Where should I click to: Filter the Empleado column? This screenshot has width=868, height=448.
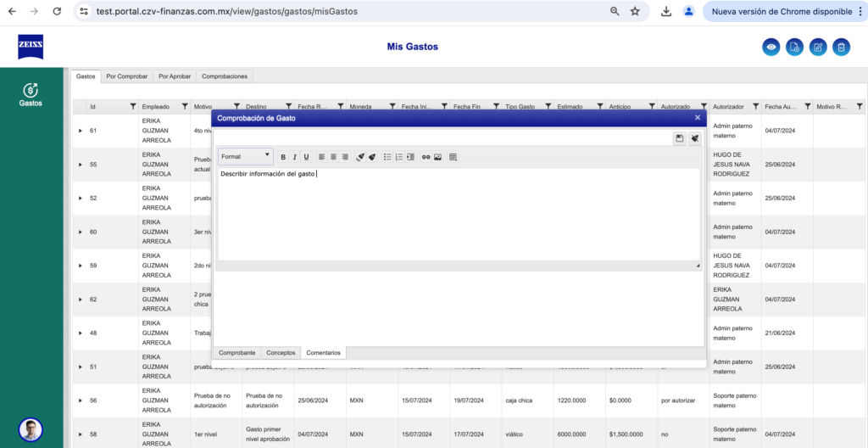coord(184,106)
